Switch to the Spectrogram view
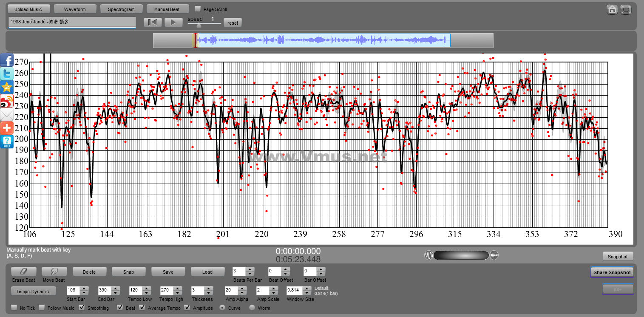The image size is (644, 317). click(121, 9)
